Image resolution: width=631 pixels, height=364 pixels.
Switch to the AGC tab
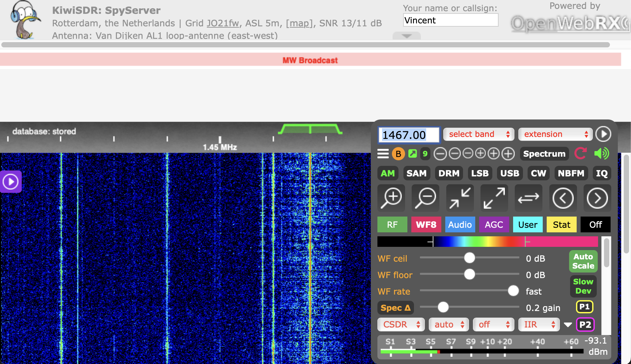(494, 225)
